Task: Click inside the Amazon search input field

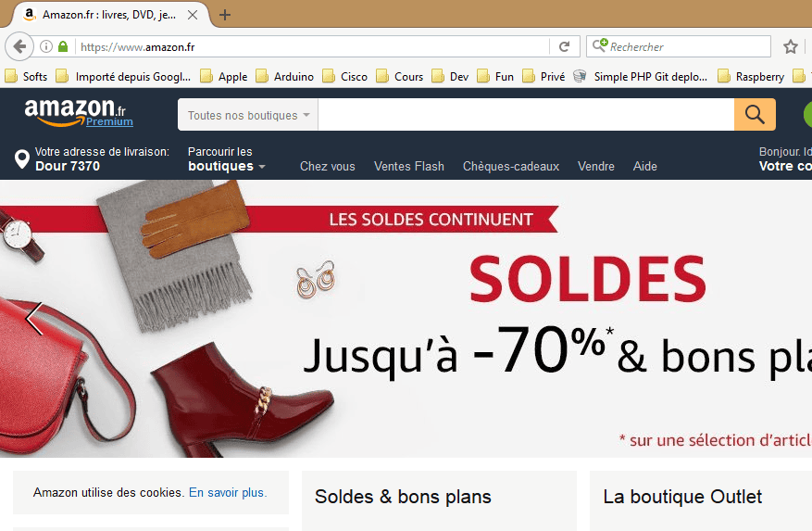Action: [x=526, y=115]
